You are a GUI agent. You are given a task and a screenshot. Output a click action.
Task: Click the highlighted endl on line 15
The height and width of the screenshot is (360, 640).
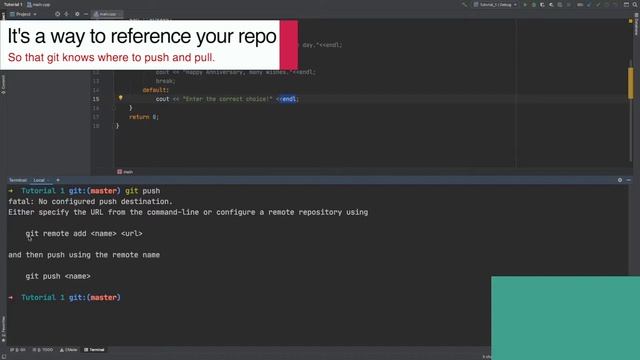[x=289, y=99]
